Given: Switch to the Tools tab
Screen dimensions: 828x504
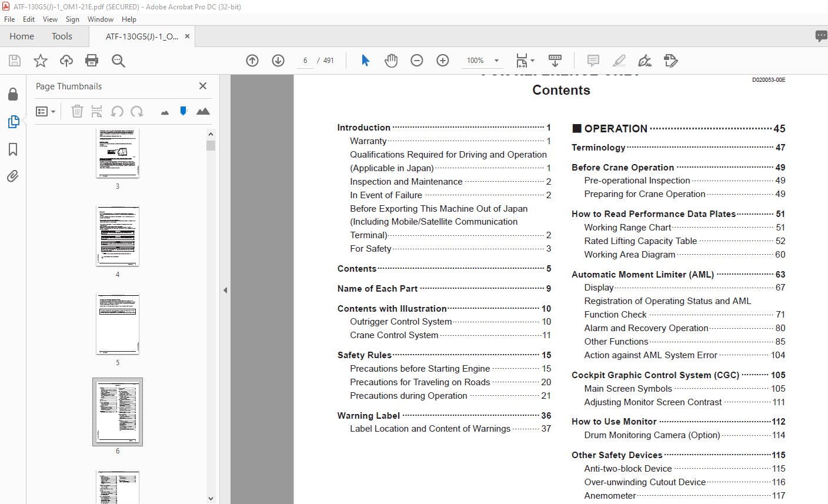Looking at the screenshot, I should 62,36.
